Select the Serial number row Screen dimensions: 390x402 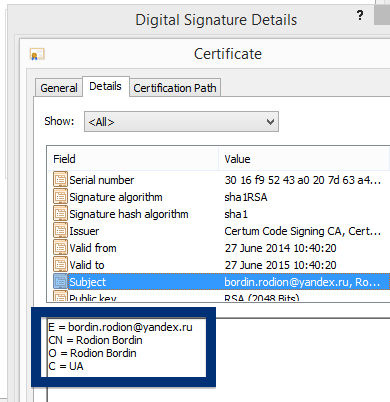218,180
